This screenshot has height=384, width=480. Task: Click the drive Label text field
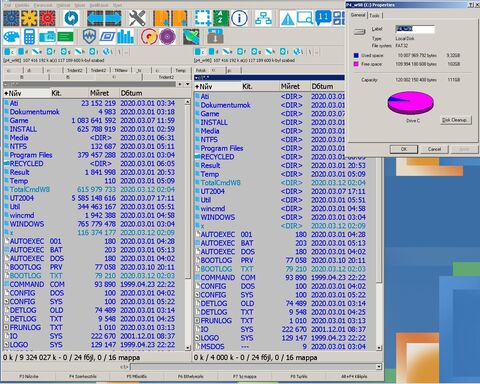[415, 29]
